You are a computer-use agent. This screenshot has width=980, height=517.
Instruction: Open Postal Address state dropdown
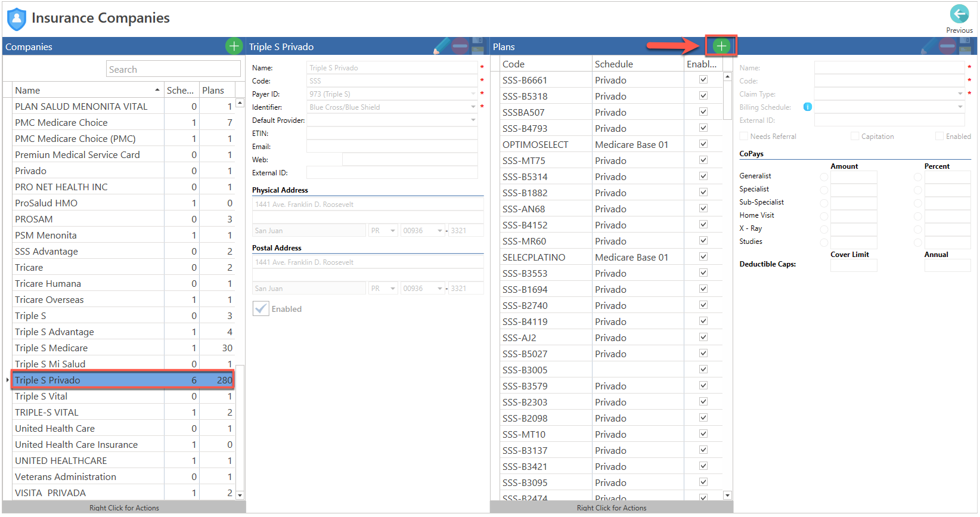[393, 289]
